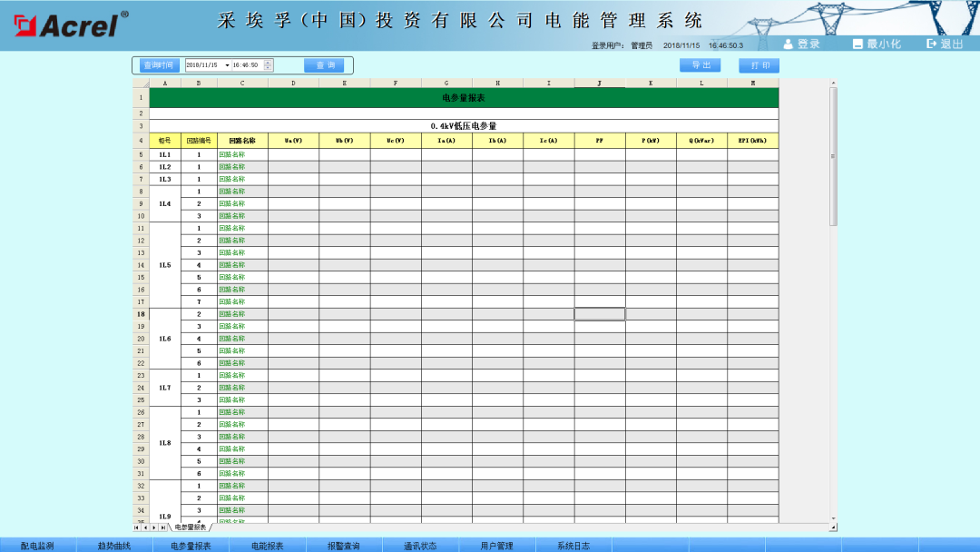Select column header J

(x=599, y=82)
